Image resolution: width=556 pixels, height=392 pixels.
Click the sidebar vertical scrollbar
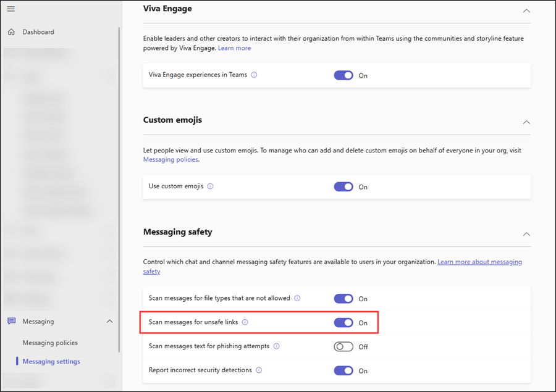[119, 185]
